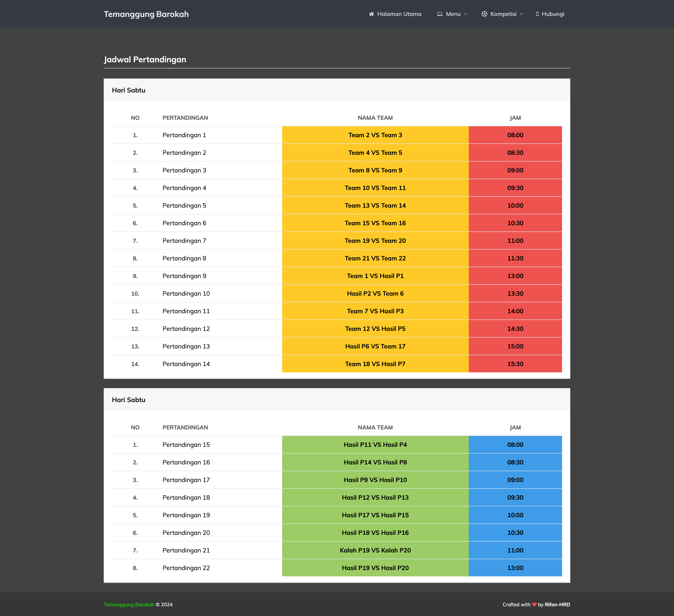Click yellow cell Team 2 VS Team 3

coord(375,135)
